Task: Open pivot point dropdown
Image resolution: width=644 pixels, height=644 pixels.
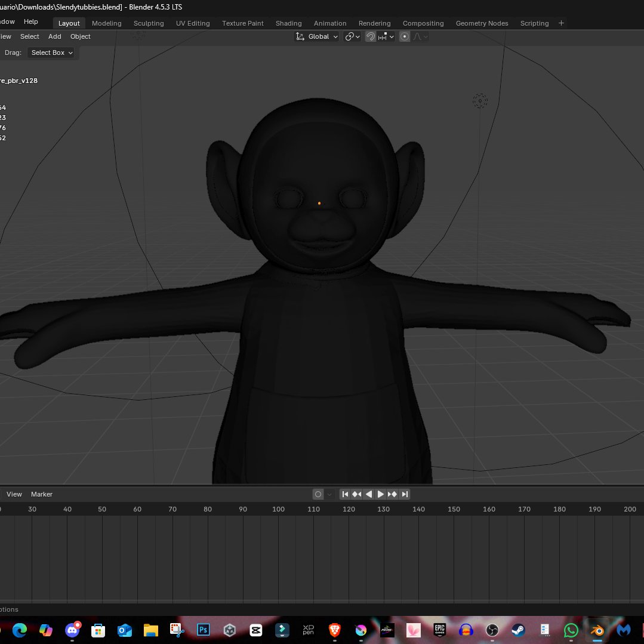Action: click(x=352, y=36)
